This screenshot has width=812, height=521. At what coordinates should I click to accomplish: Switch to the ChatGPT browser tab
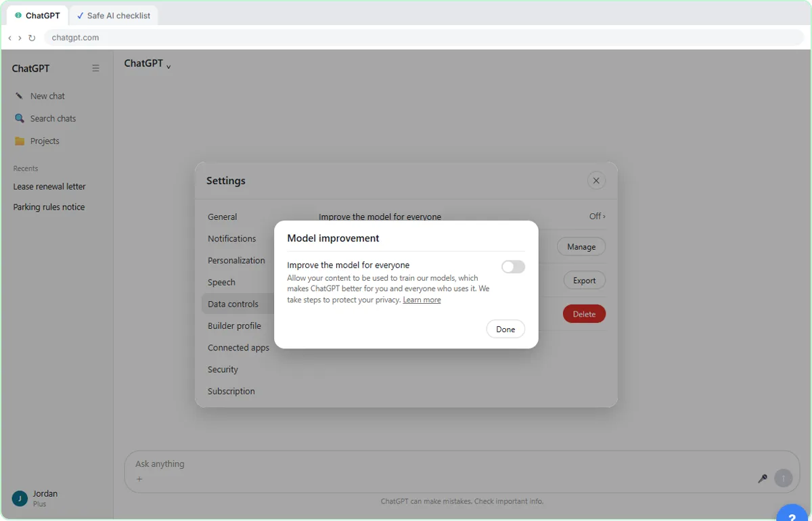pos(38,16)
